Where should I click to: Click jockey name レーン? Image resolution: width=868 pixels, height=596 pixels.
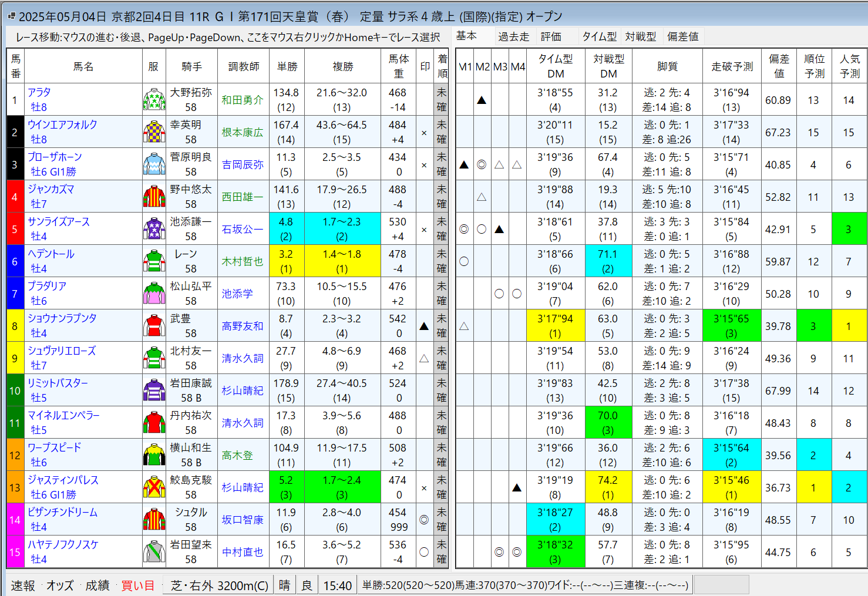(x=186, y=254)
